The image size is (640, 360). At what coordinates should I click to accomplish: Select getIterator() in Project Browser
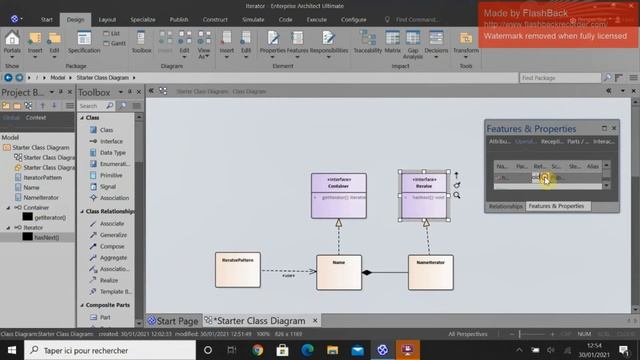pyautogui.click(x=50, y=218)
